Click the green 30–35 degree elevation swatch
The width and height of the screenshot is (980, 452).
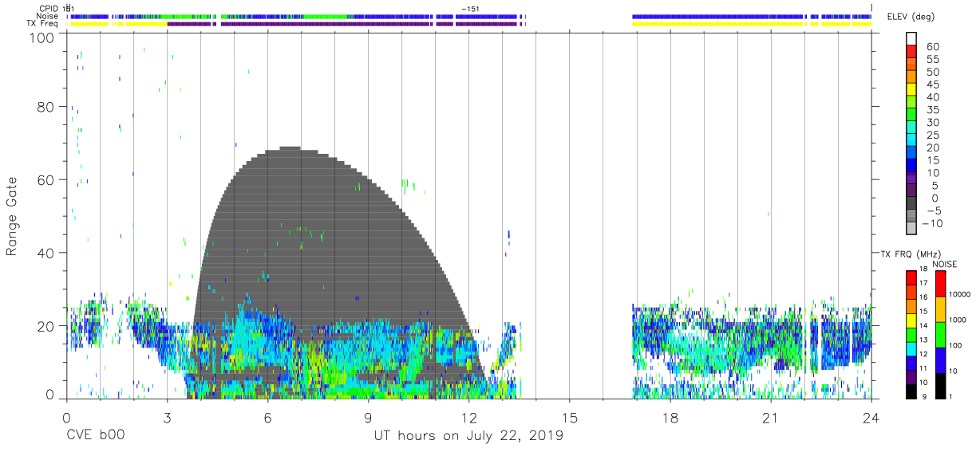[x=911, y=116]
